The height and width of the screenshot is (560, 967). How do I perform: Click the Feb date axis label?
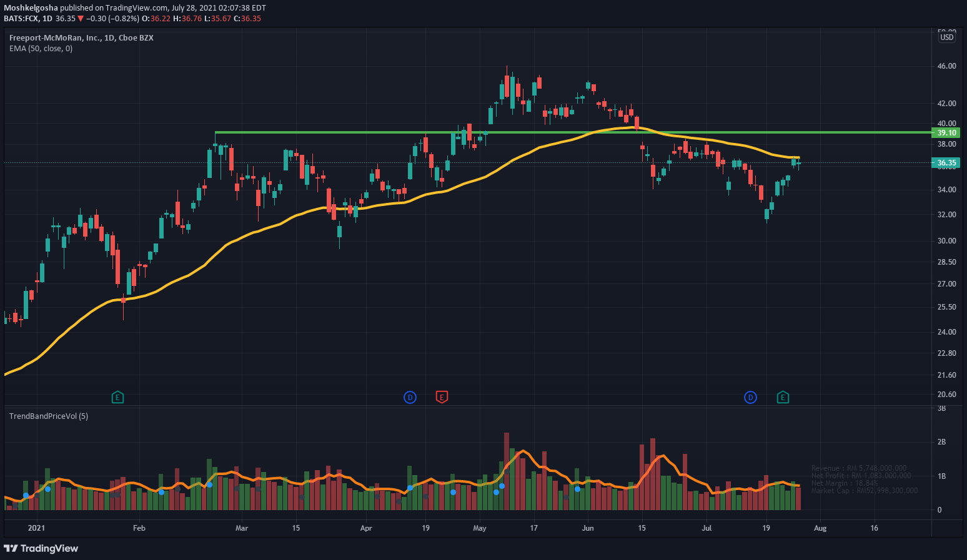coord(139,528)
